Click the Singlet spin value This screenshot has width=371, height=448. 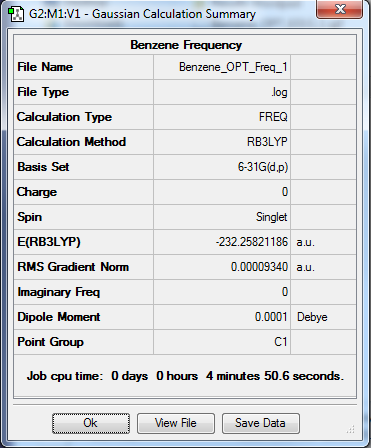pos(271,217)
